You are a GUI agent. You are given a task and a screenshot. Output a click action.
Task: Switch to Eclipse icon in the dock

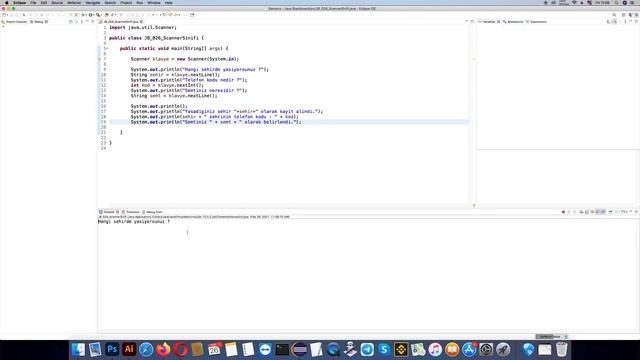pyautogui.click(x=299, y=349)
